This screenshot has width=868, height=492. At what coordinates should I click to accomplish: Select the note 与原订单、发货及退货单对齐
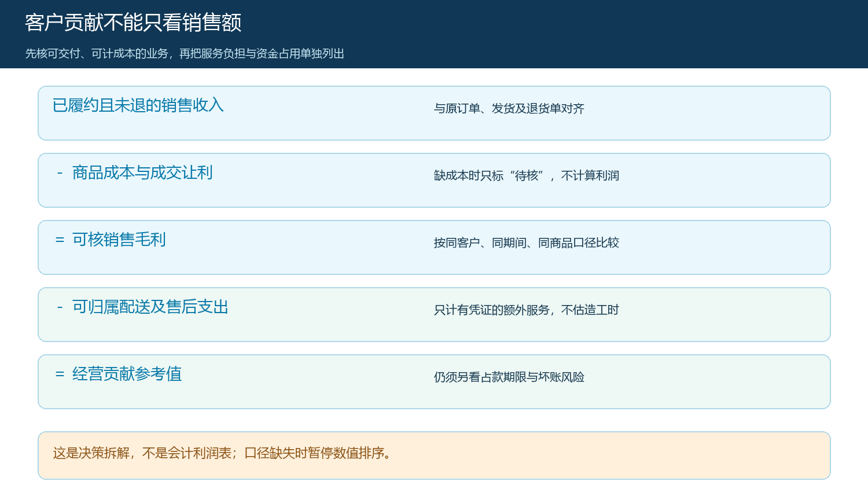[509, 108]
